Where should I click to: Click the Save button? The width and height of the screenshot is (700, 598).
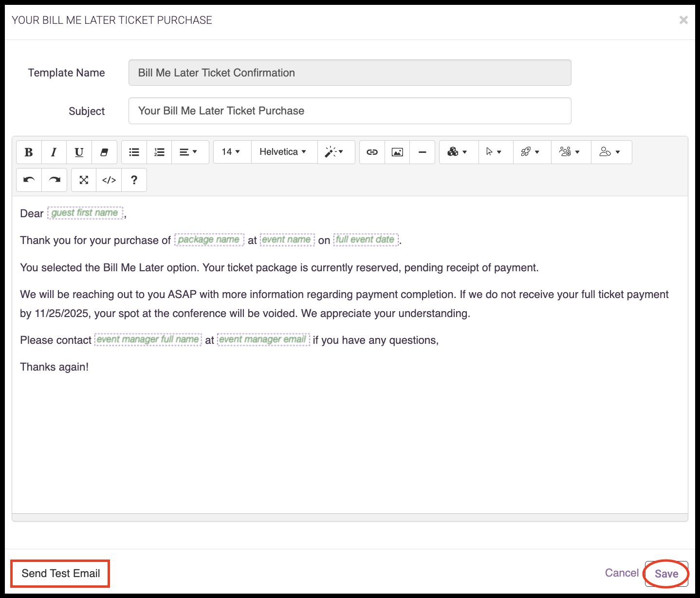[666, 574]
